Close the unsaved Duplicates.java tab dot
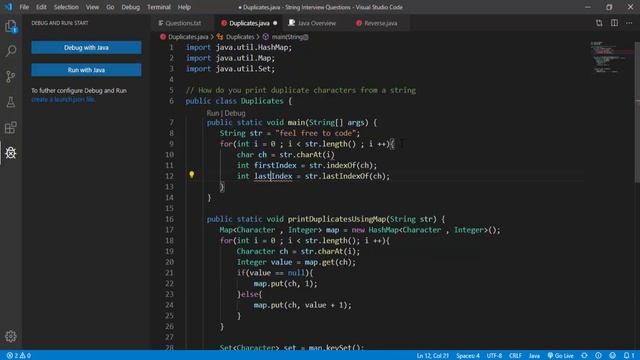This screenshot has height=360, width=640. pos(275,23)
